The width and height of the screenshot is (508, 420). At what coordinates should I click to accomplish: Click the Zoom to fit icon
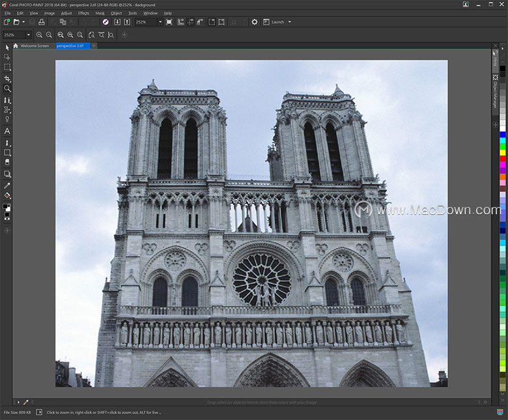pos(92,35)
